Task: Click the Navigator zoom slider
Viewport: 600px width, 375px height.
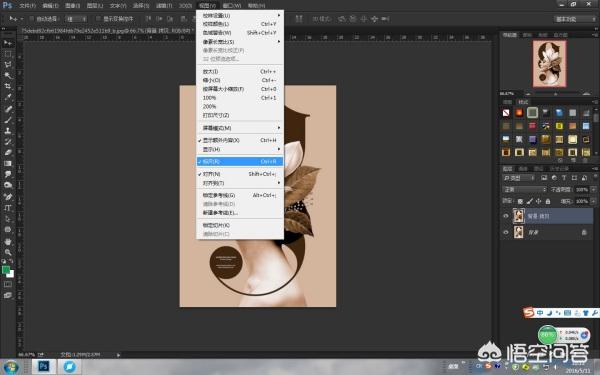Action: tap(556, 94)
